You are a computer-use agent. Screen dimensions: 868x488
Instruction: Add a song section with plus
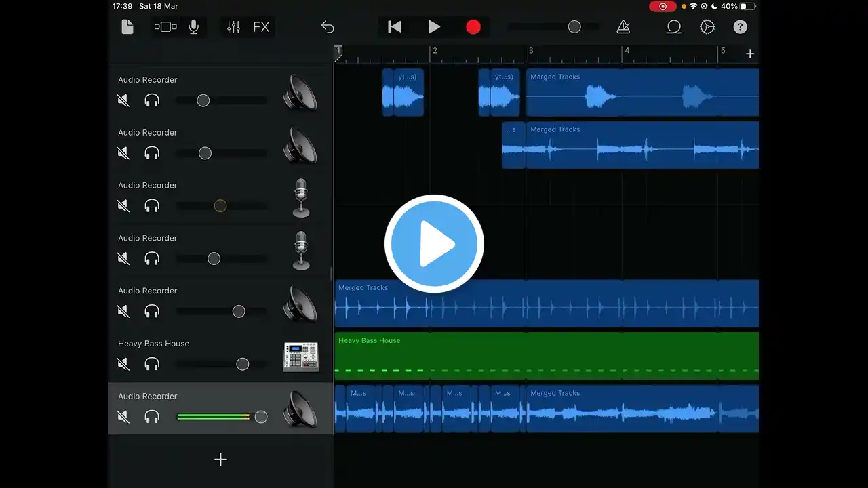750,54
